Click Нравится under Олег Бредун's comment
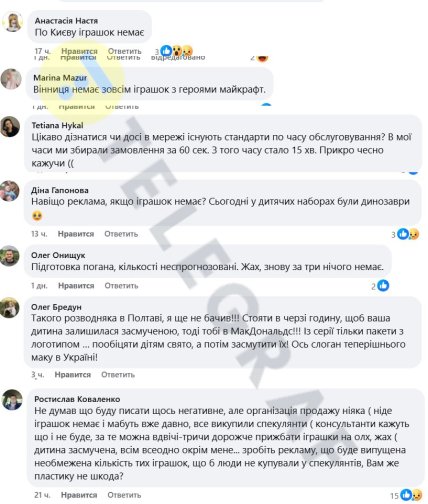 (x=73, y=375)
